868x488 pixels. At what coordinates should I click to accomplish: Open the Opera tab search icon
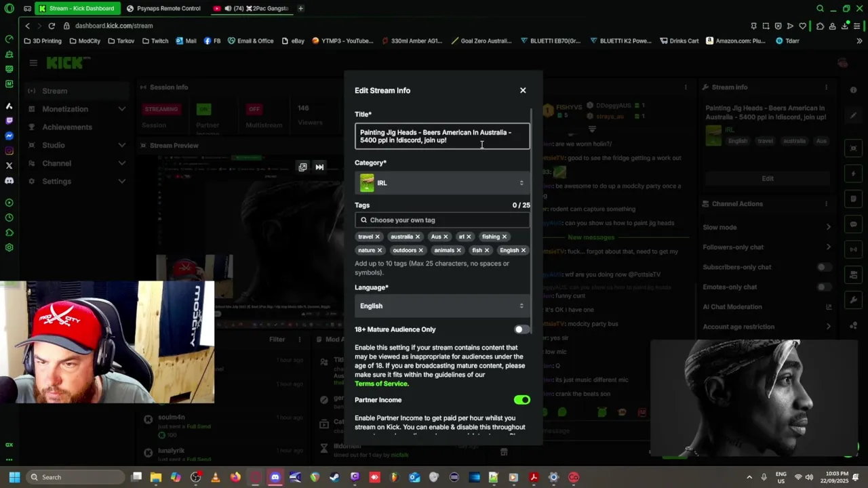(820, 9)
